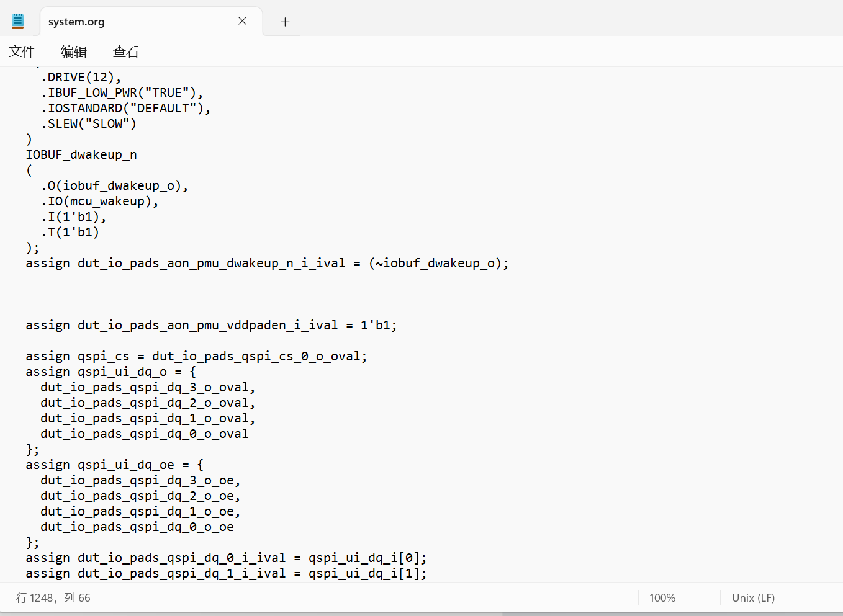Click the assign qspi_ui_dq_o = { line
Screen dimensions: 843x616
click(x=111, y=372)
